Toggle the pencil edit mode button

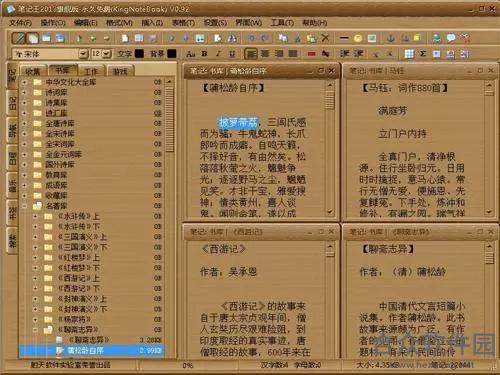pos(19,38)
